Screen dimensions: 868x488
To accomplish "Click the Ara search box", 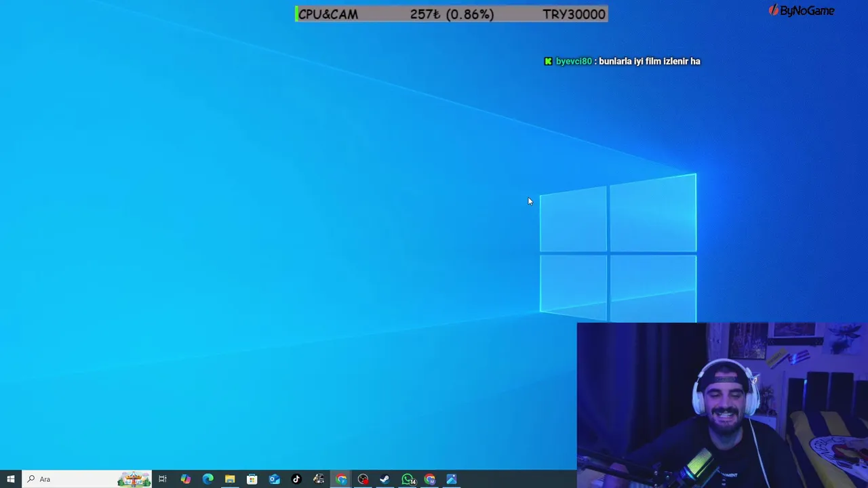I will coord(87,479).
